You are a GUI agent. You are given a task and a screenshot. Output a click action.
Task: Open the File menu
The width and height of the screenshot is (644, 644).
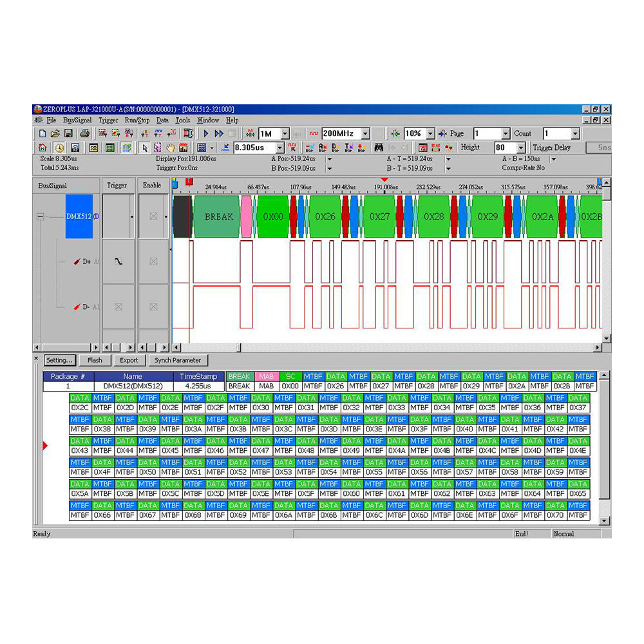[x=52, y=120]
